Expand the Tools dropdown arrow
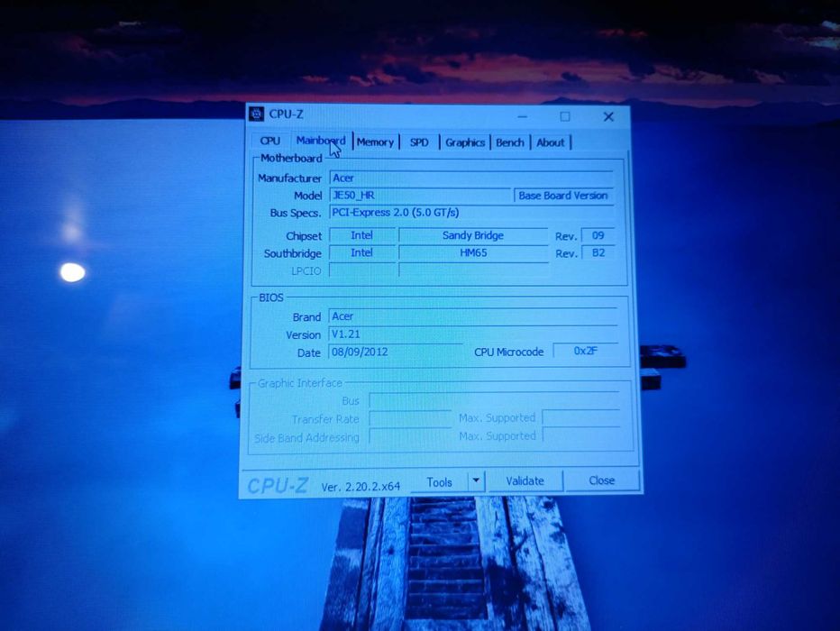 click(x=476, y=481)
